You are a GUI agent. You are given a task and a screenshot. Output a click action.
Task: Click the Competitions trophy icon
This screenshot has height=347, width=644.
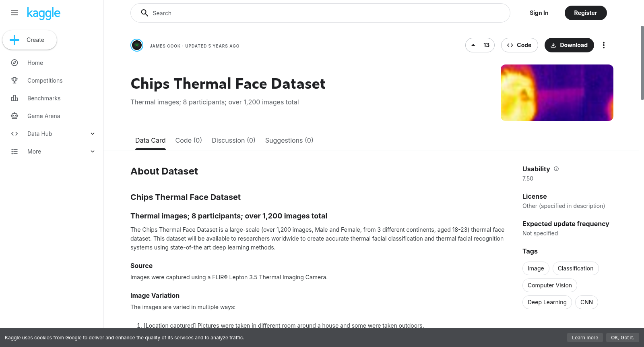[14, 81]
